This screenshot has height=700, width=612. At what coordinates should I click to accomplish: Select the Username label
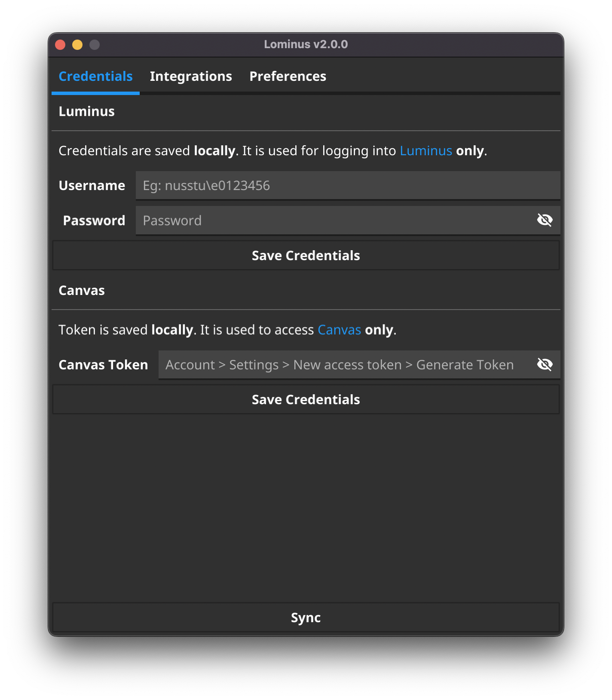[92, 185]
